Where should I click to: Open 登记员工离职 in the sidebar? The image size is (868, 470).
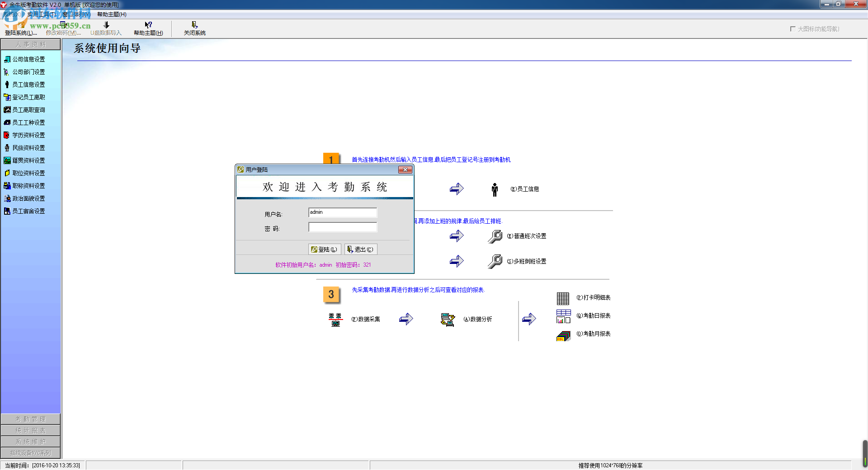coord(25,97)
